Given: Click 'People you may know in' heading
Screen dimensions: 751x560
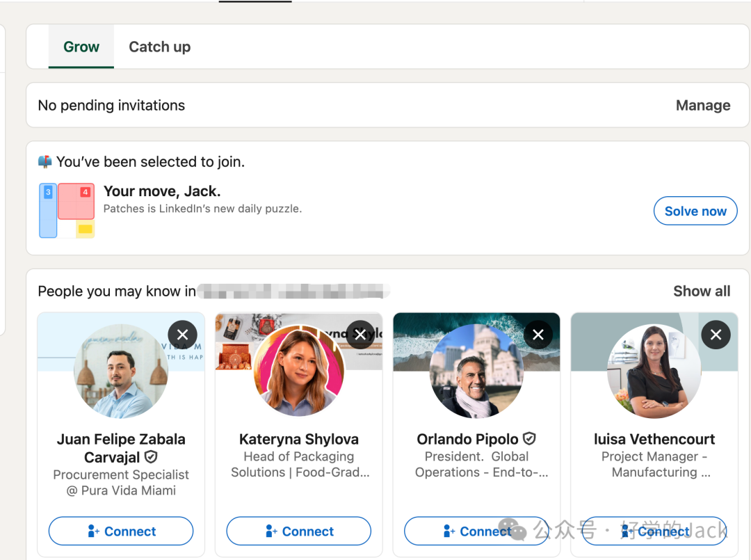Looking at the screenshot, I should (x=117, y=291).
